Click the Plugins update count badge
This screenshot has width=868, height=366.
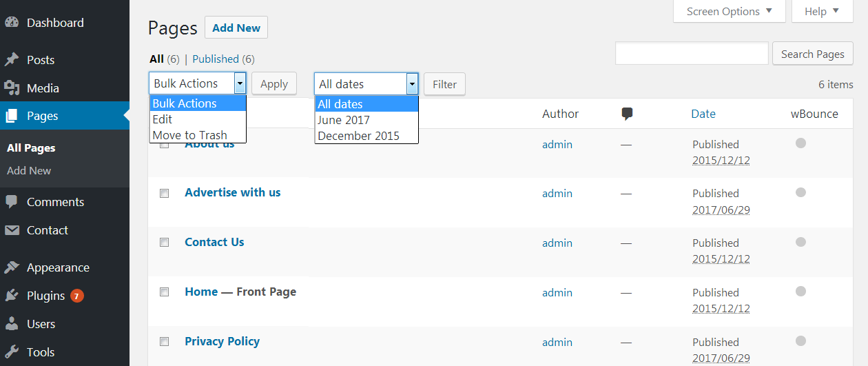77,296
